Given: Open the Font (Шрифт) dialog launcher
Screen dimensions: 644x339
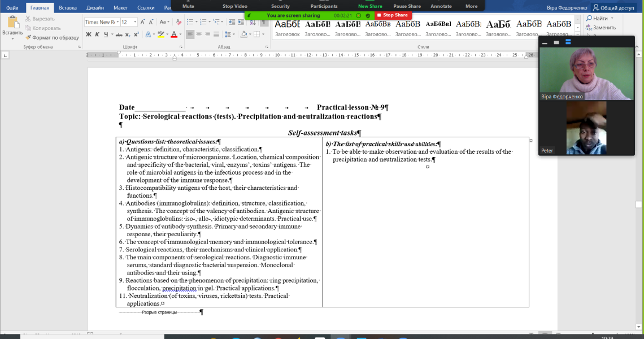Looking at the screenshot, I should (x=181, y=47).
